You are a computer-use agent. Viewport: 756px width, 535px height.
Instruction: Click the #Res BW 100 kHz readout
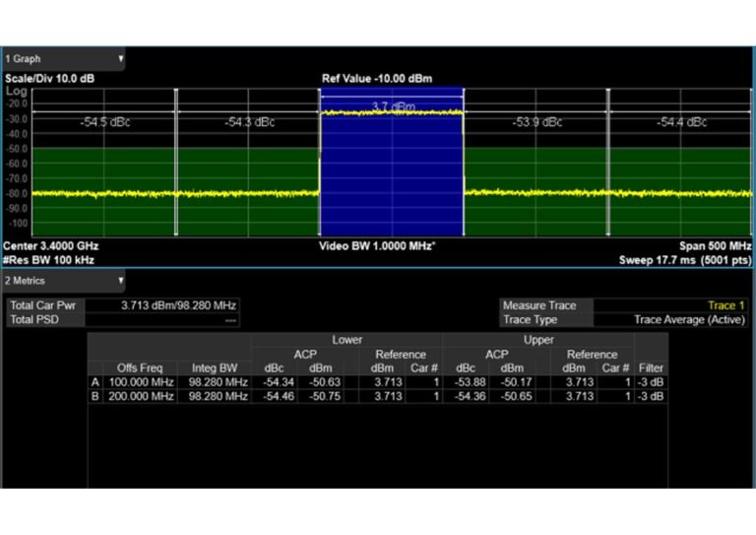[48, 260]
